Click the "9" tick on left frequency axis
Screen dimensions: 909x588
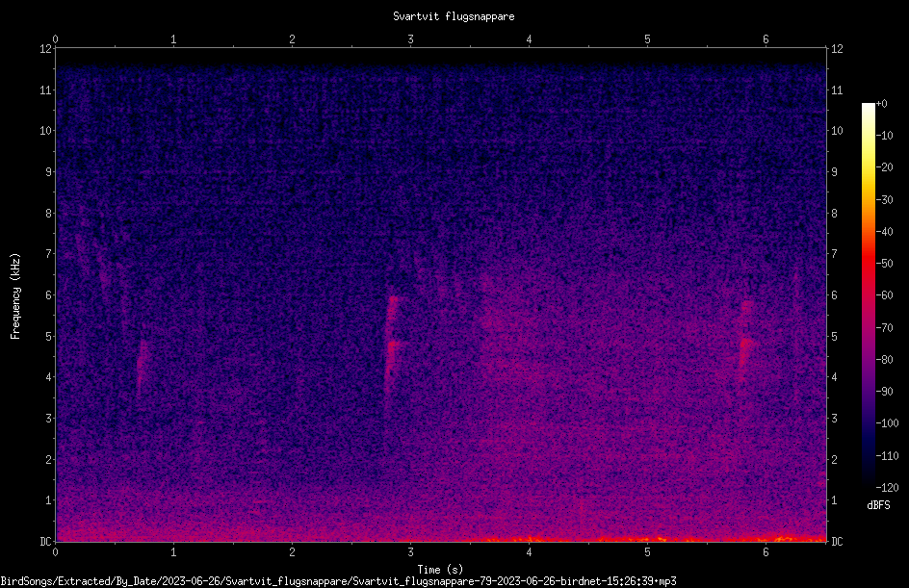point(49,172)
